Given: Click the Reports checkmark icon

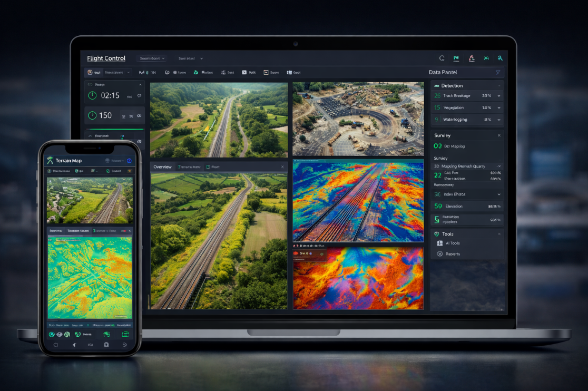Looking at the screenshot, I should (440, 254).
